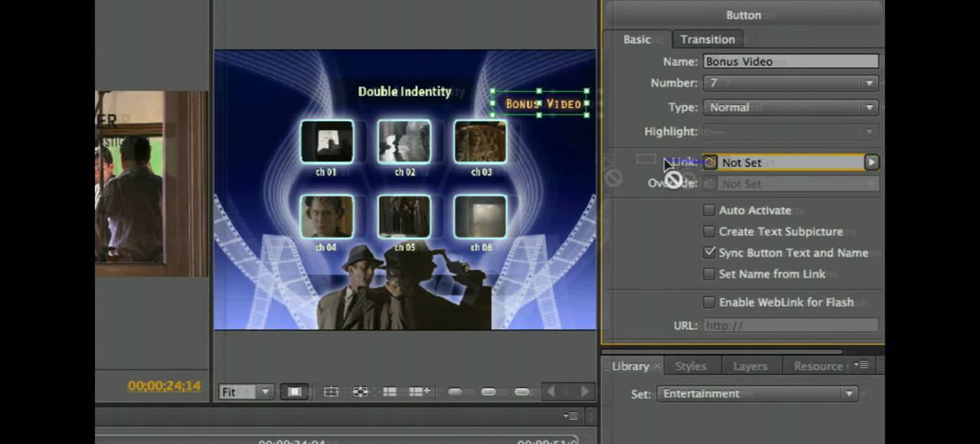The height and width of the screenshot is (444, 980).
Task: Select the ch 02 thumbnail button
Action: [404, 142]
